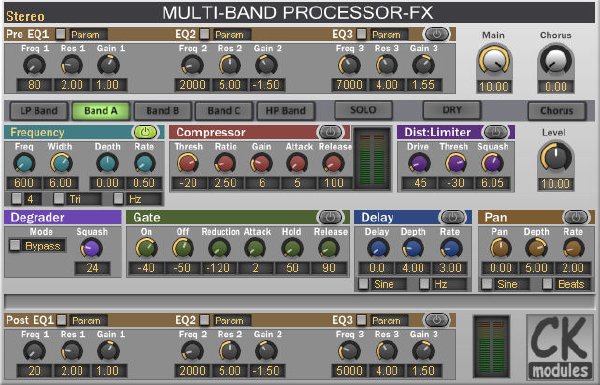Image resolution: width=600 pixels, height=385 pixels.
Task: Activate the Pan section power button
Action: [576, 217]
